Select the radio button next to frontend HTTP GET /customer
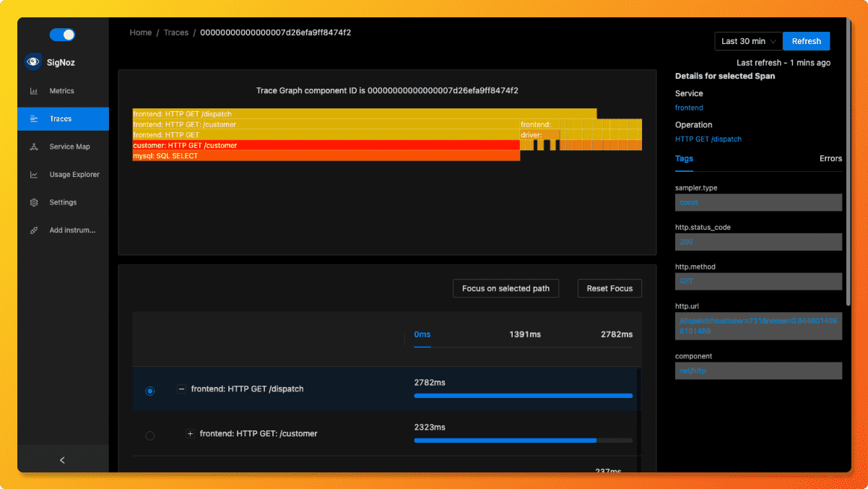The width and height of the screenshot is (868, 489). point(149,436)
